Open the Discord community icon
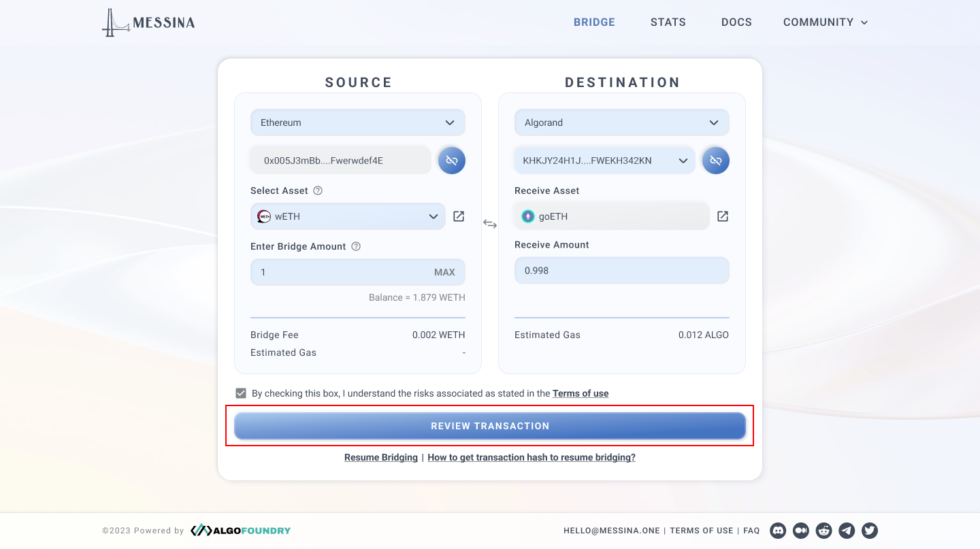The image size is (980, 549). [x=778, y=531]
